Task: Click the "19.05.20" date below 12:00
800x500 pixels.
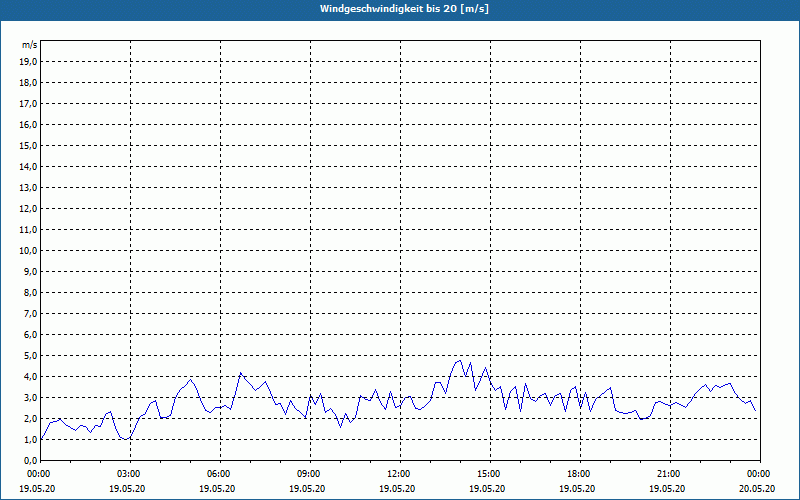Action: (397, 488)
